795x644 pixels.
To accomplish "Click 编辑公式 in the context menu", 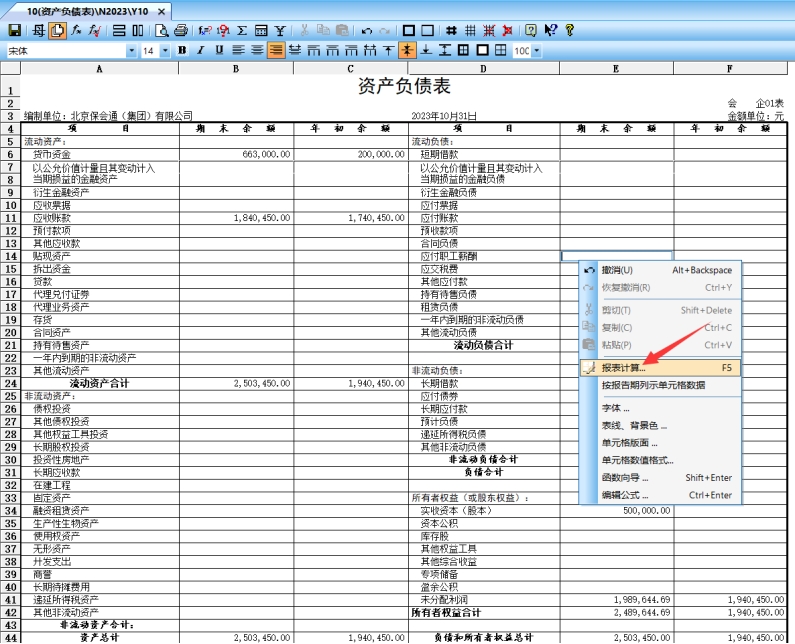I will click(x=624, y=495).
